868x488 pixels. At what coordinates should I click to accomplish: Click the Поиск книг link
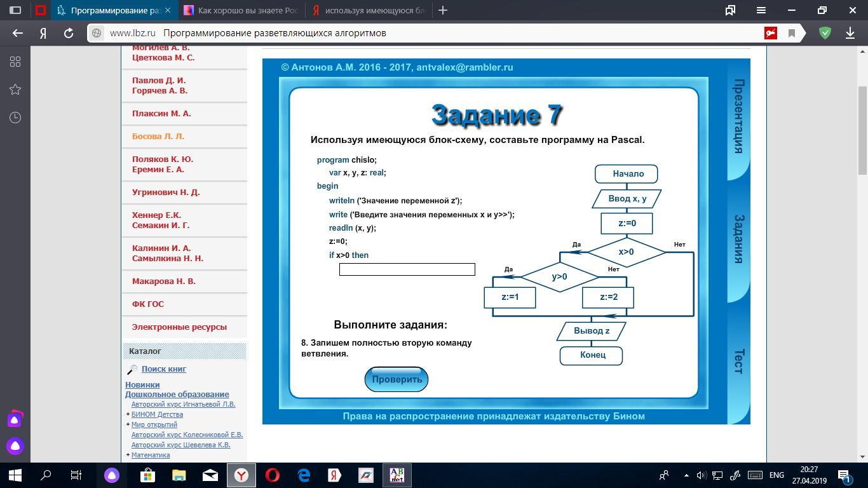[x=163, y=369]
